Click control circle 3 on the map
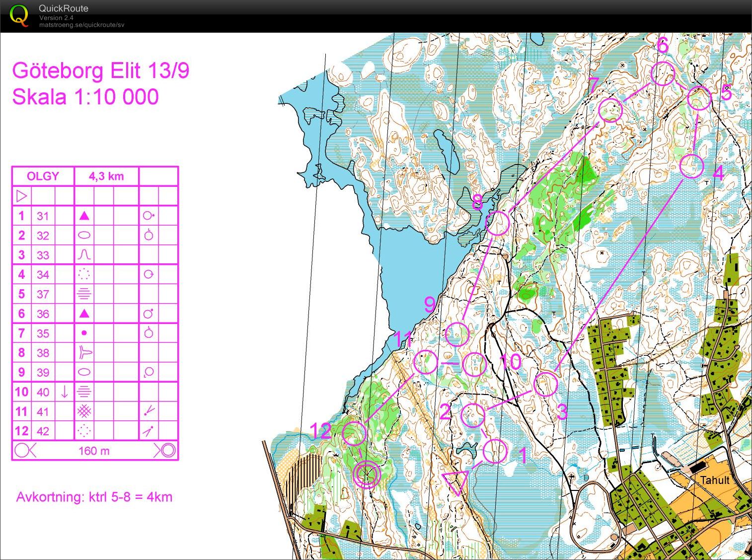 tap(546, 384)
